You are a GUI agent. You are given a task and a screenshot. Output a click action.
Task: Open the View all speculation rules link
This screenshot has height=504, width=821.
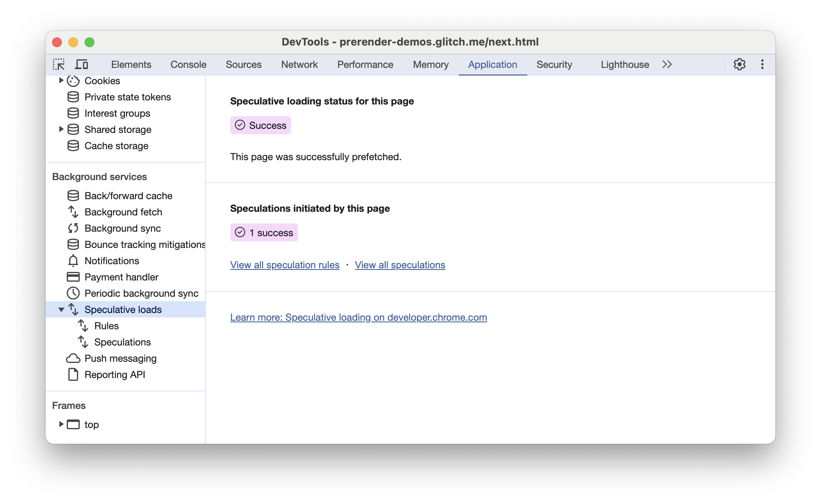coord(284,265)
